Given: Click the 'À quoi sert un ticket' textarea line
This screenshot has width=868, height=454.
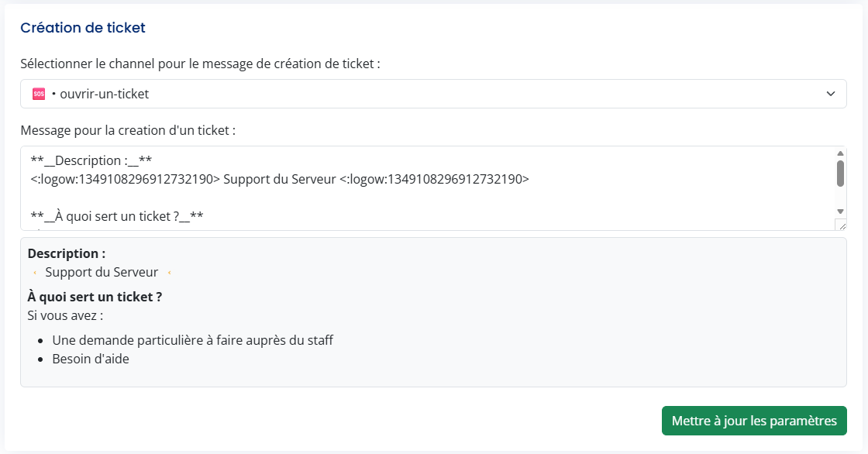Looking at the screenshot, I should pos(116,217).
